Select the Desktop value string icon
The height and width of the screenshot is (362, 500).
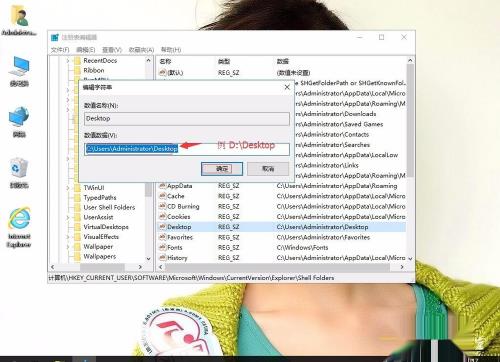(x=162, y=227)
